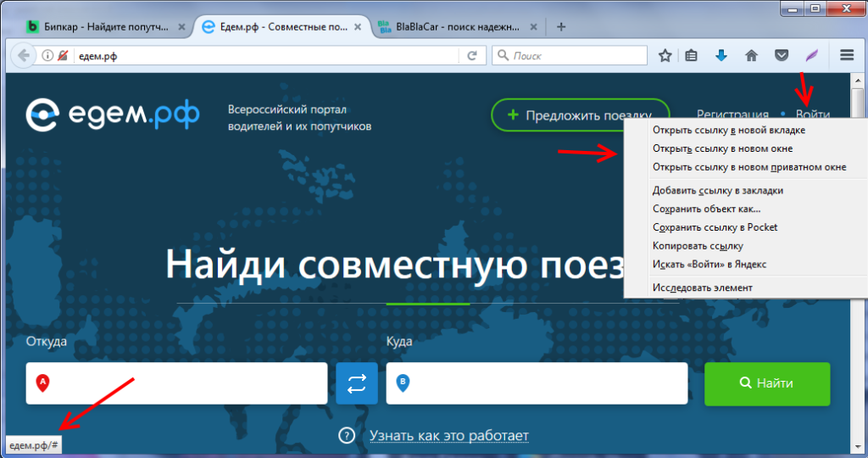Click the crossed-out padlock security icon
Screen dimensions: 868x458
[63, 55]
